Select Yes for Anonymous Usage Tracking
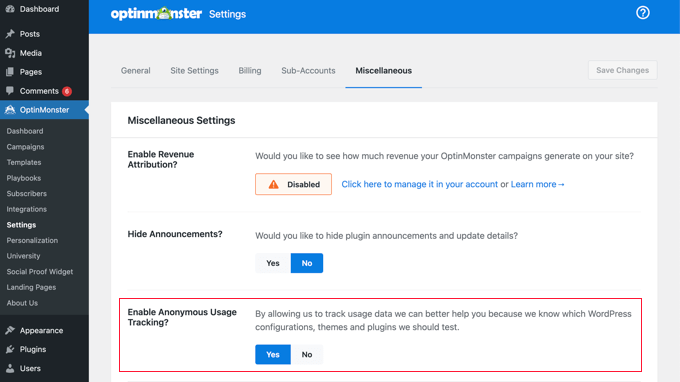680x382 pixels. (x=273, y=355)
